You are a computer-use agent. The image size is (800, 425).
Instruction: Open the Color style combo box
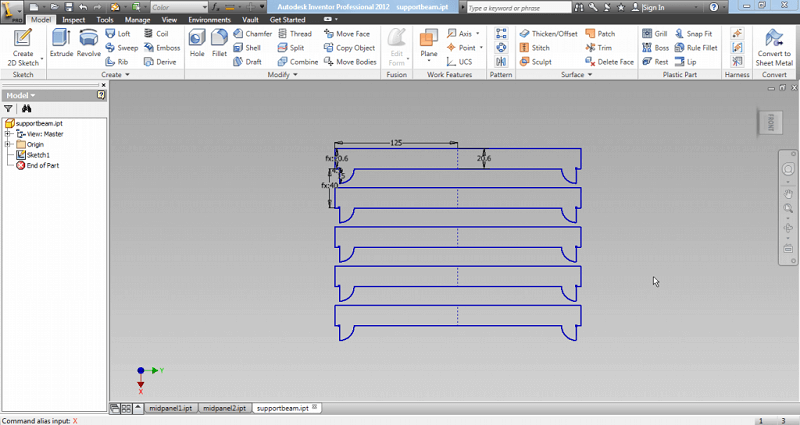pyautogui.click(x=179, y=7)
